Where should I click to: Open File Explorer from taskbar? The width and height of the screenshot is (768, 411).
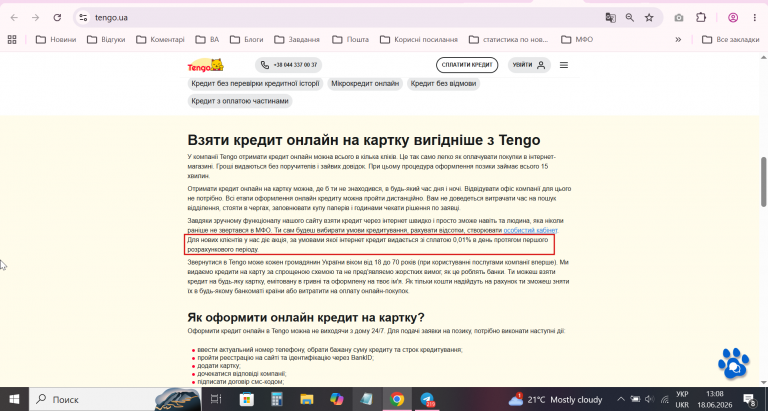click(307, 399)
